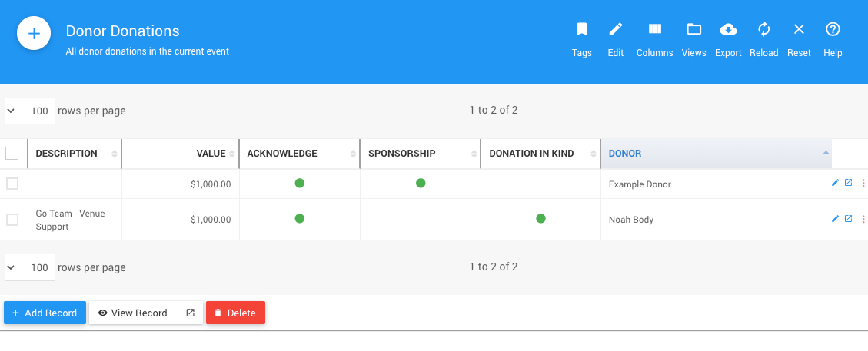Viewport: 868px width, 351px height.
Task: Check the Example Donor row checkbox
Action: (12, 184)
